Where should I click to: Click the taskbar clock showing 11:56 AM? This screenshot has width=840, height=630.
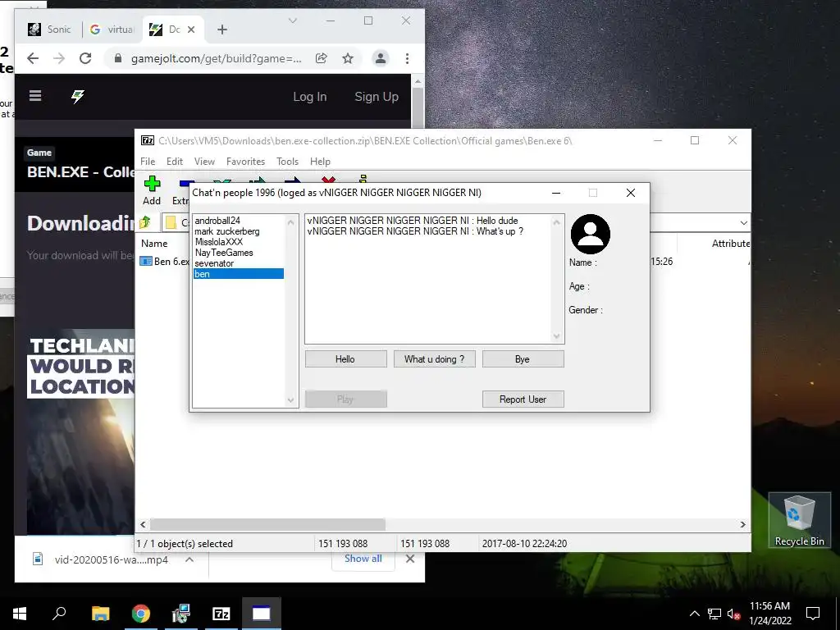[769, 614]
